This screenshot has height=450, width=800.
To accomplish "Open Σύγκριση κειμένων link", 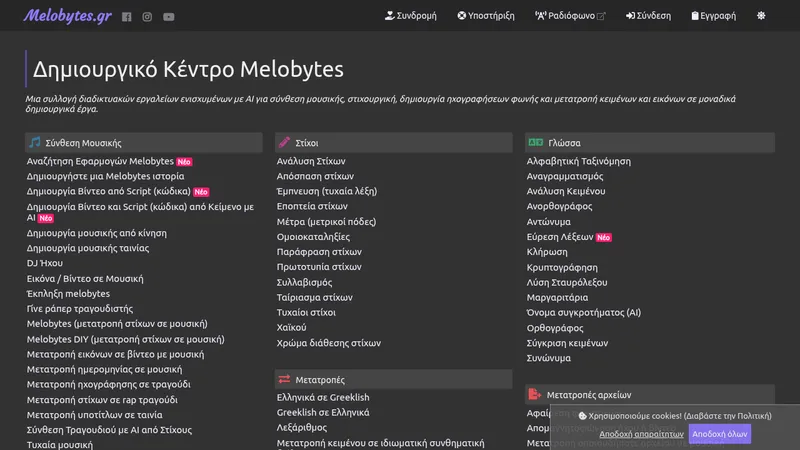I will pos(567,343).
